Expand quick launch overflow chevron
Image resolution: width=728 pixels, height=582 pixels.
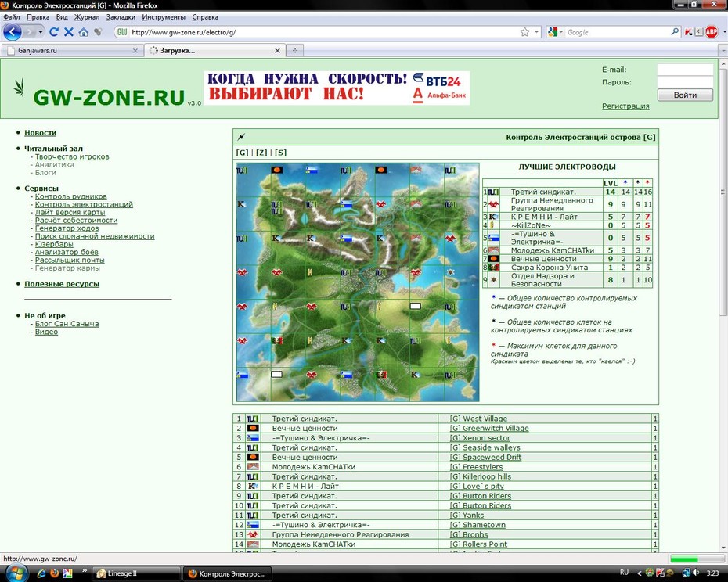pos(84,570)
